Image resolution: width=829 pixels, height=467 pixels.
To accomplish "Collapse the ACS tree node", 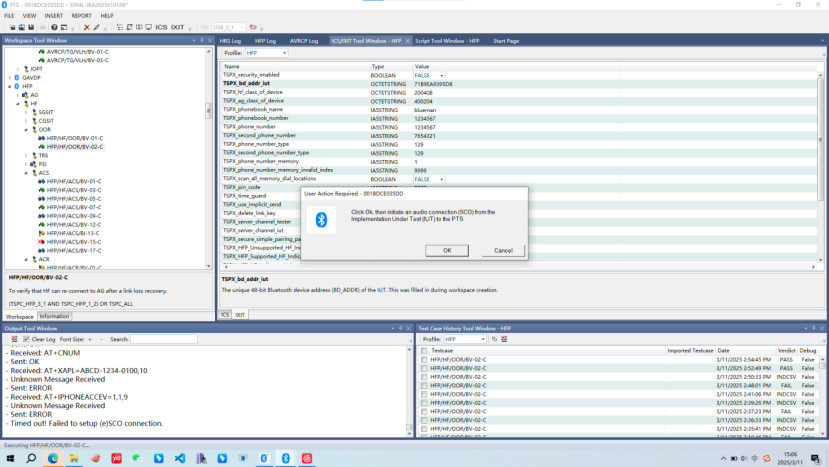I will [26, 173].
